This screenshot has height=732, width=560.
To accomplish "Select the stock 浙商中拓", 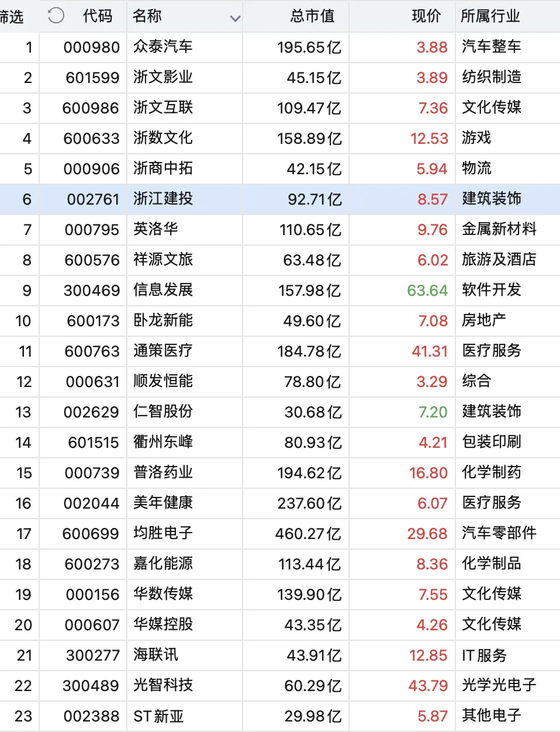I will tap(163, 168).
